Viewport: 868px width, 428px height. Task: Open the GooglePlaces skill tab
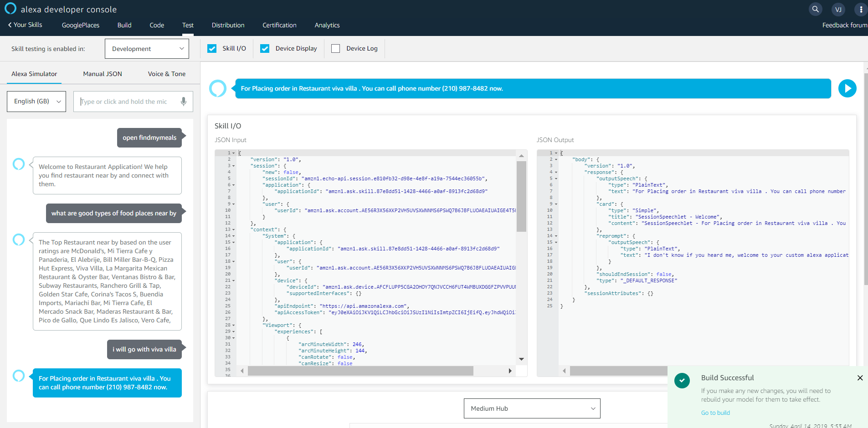pos(81,25)
